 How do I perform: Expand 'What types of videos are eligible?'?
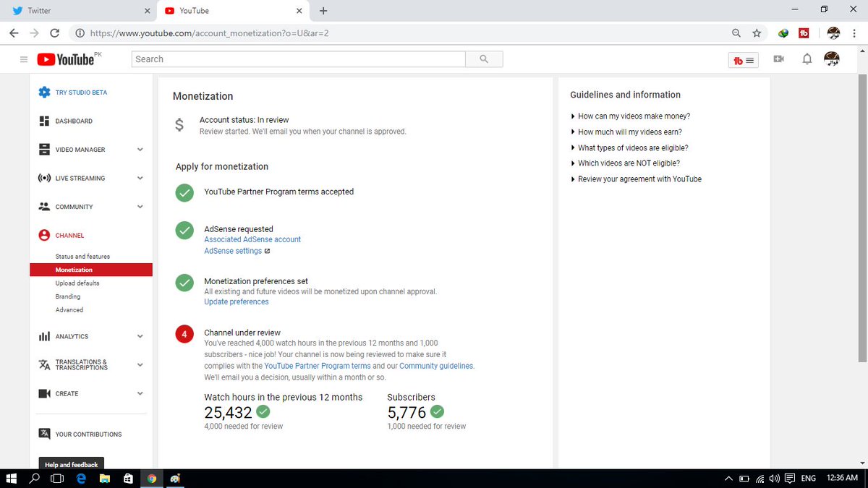[x=629, y=148]
